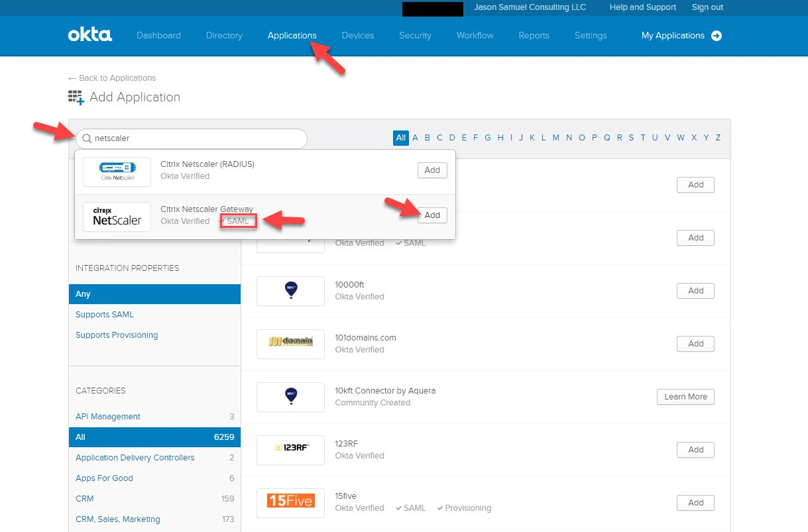Click the Add Application grid icon
This screenshot has width=808, height=532.
[76, 97]
